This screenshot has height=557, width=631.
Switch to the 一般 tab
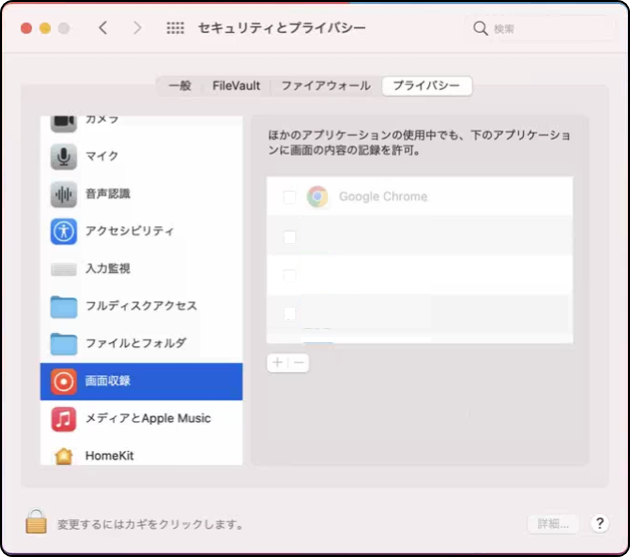coord(179,86)
